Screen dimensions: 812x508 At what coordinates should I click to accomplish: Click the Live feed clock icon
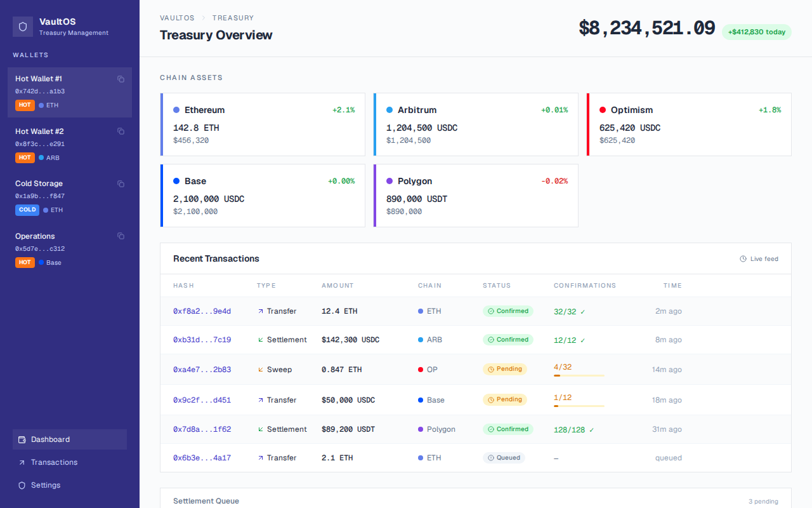point(742,258)
